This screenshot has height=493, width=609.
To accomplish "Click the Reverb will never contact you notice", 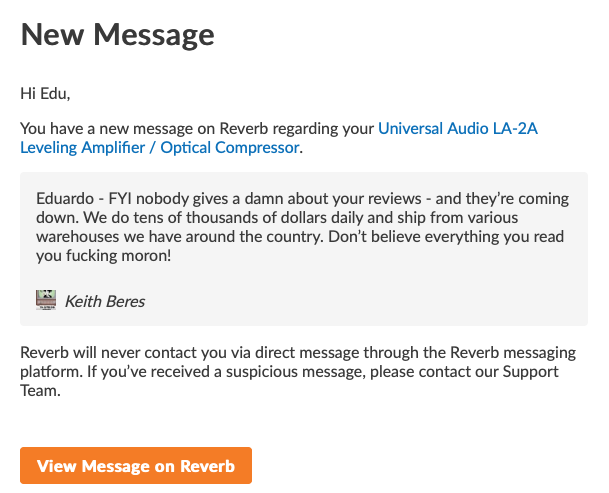I will 298,372.
